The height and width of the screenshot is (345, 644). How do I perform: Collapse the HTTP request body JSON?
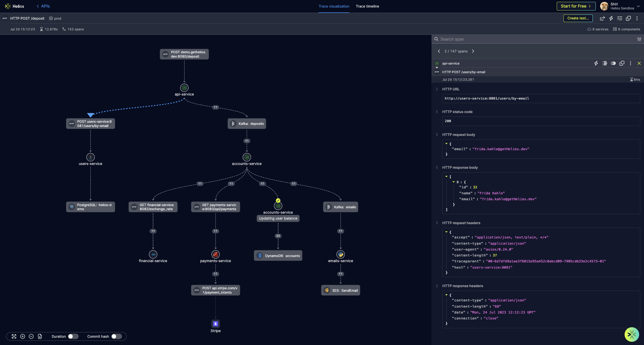pyautogui.click(x=446, y=144)
